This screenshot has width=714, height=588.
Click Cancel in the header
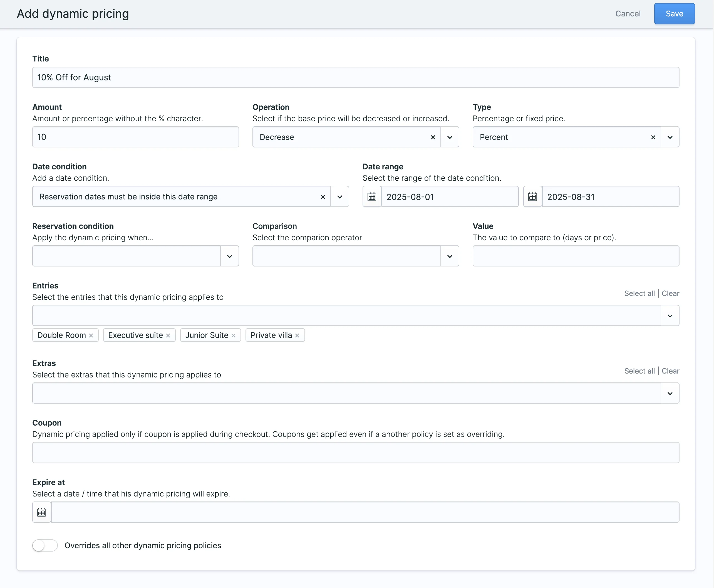point(628,14)
